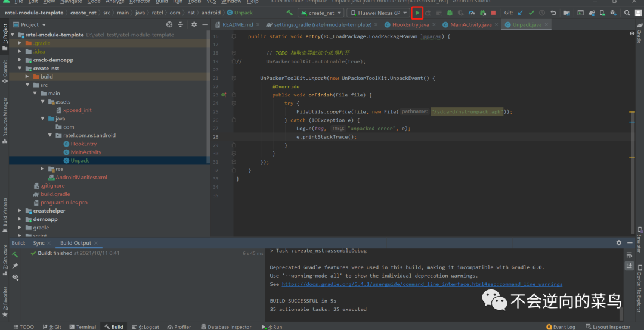Image resolution: width=644 pixels, height=330 pixels.
Task: Open the Database Inspector tool window
Action: pos(226,327)
